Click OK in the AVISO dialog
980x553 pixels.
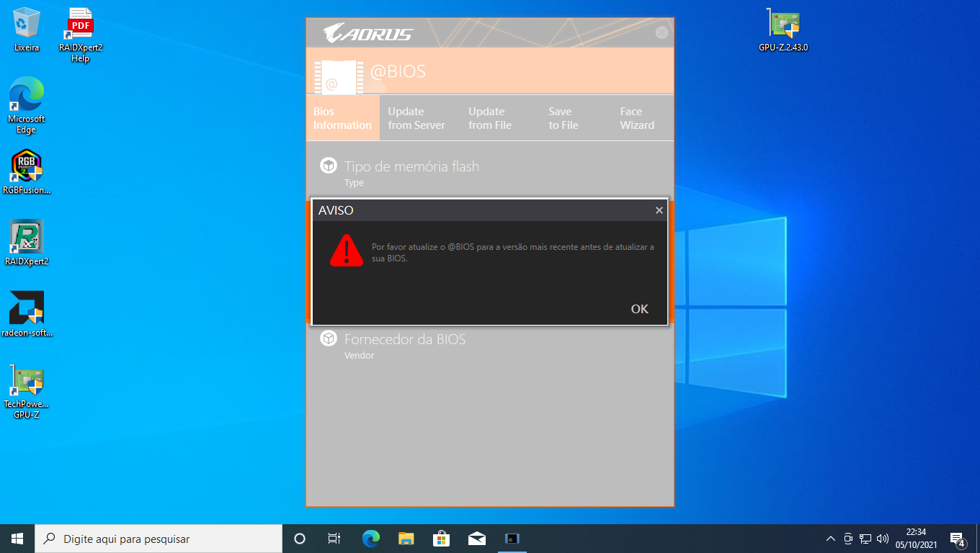pyautogui.click(x=639, y=309)
